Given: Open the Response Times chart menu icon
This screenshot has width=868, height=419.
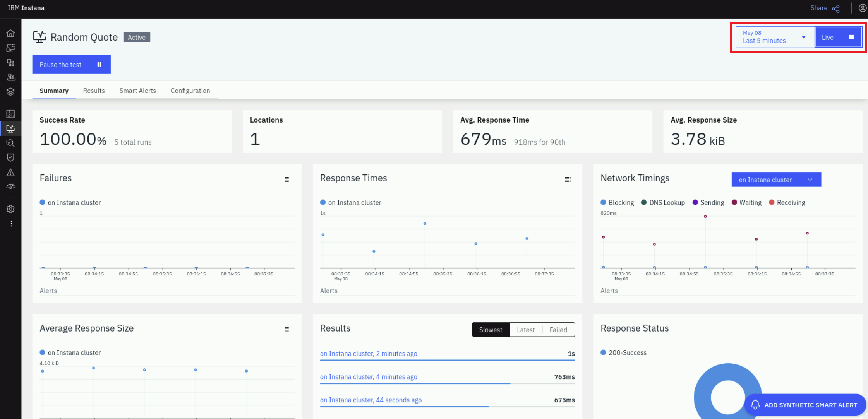Looking at the screenshot, I should tap(568, 180).
